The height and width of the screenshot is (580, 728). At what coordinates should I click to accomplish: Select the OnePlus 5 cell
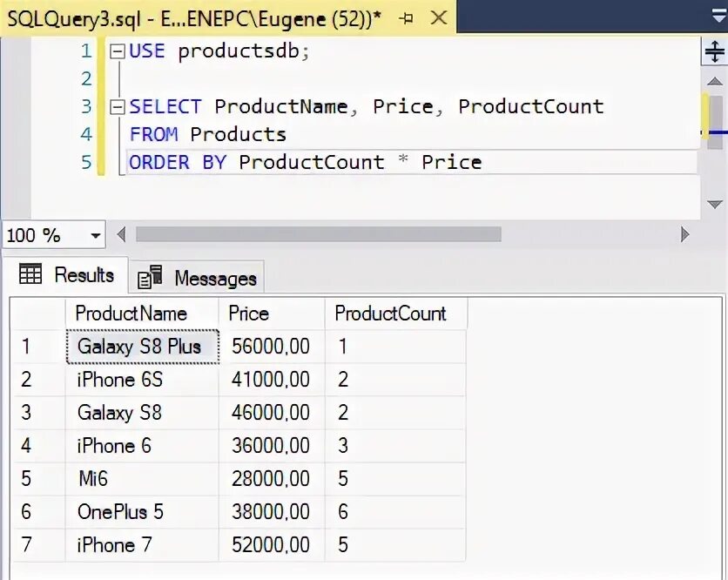[x=142, y=512]
